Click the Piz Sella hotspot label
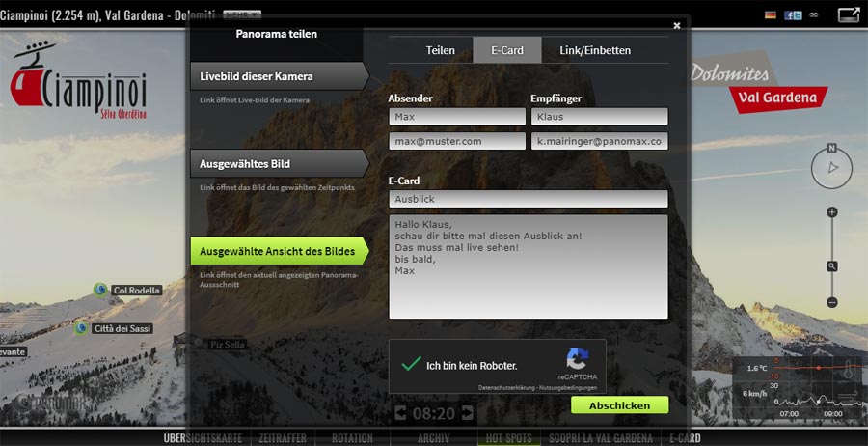The height and width of the screenshot is (446, 868). [x=227, y=345]
